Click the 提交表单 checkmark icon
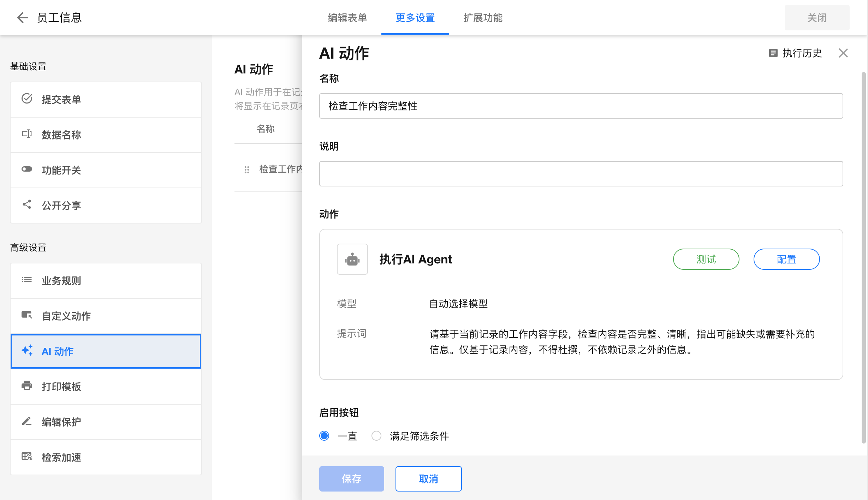The image size is (868, 500). click(27, 99)
